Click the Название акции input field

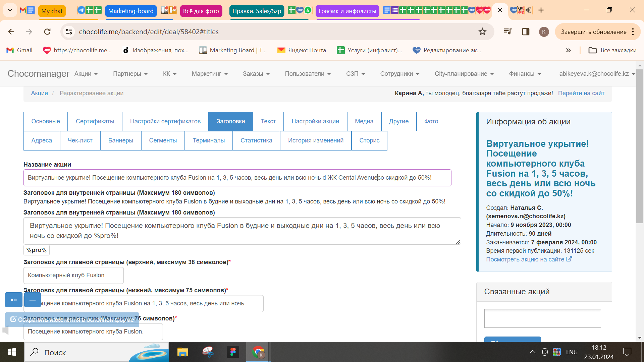(237, 178)
